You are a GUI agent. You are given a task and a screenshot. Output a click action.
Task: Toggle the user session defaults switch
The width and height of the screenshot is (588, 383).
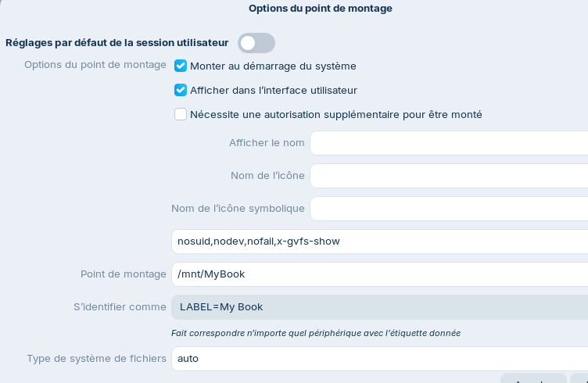256,43
